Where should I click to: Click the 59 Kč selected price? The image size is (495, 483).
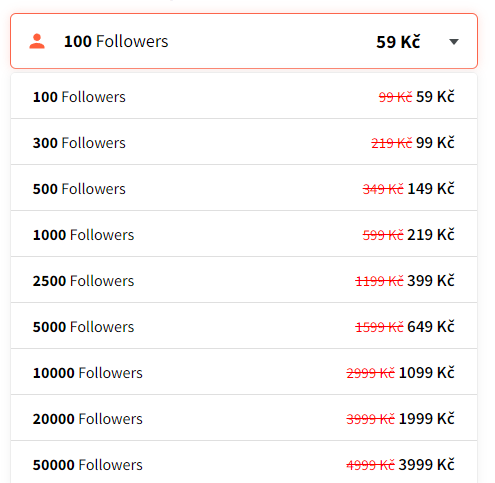point(398,42)
